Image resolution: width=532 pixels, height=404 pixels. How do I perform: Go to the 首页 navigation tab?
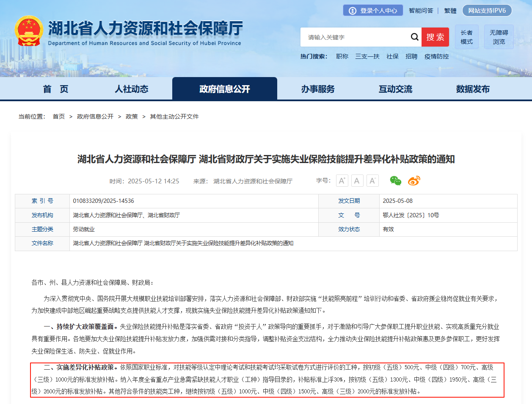point(55,89)
